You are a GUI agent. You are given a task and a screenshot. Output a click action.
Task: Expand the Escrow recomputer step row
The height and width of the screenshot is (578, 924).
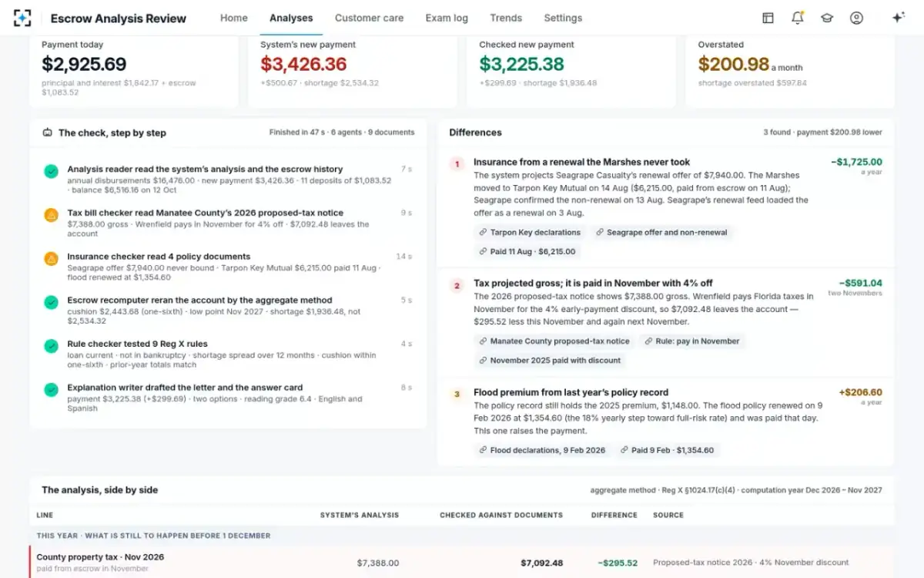(x=228, y=310)
